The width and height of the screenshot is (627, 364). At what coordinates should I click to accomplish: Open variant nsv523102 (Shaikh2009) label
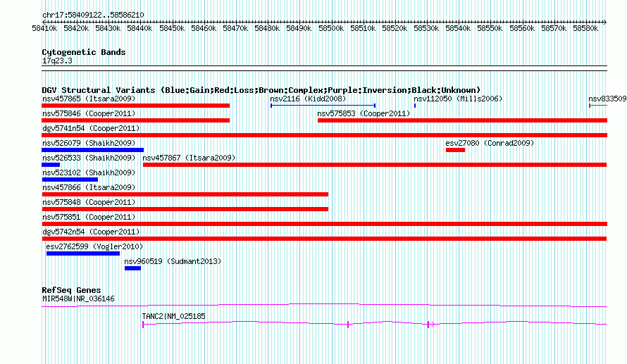tap(89, 172)
